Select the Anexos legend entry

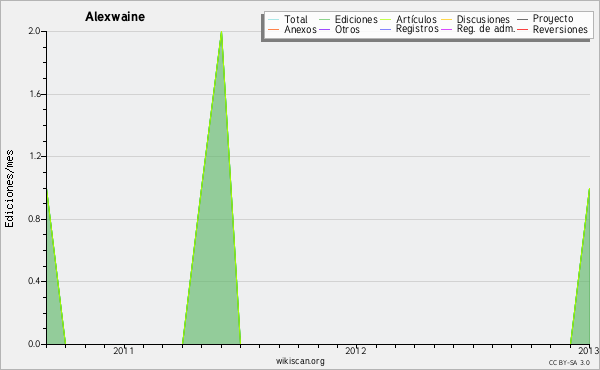pyautogui.click(x=300, y=29)
